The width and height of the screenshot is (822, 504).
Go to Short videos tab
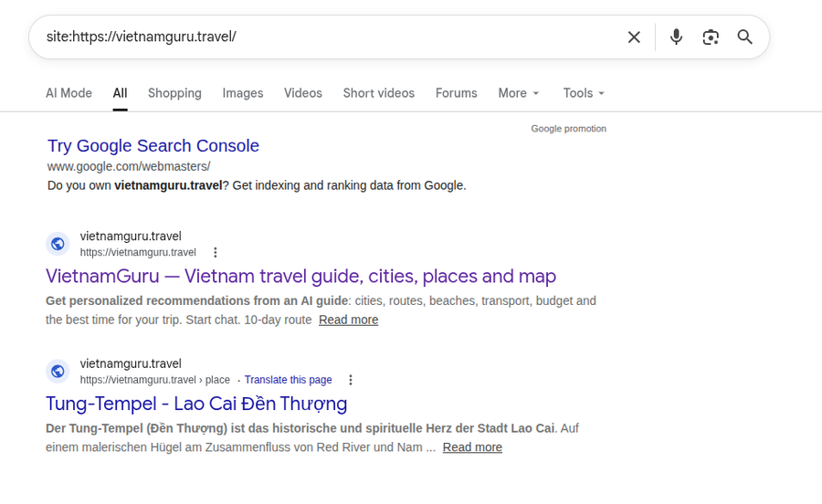[378, 93]
